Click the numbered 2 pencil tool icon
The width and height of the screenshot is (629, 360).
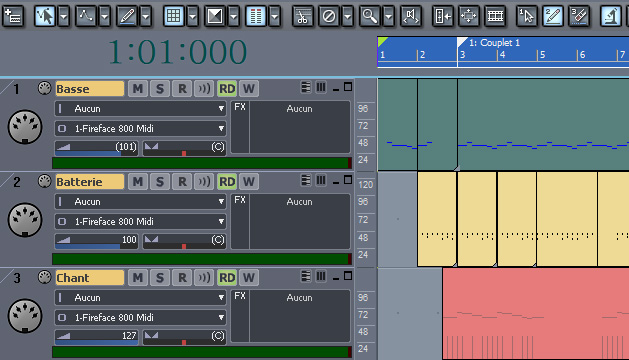click(x=553, y=16)
